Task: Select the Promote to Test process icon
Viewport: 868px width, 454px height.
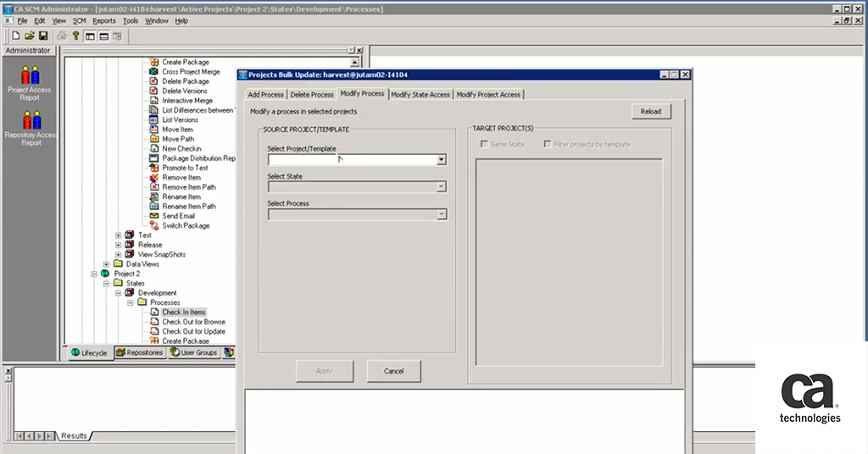Action: coord(153,168)
